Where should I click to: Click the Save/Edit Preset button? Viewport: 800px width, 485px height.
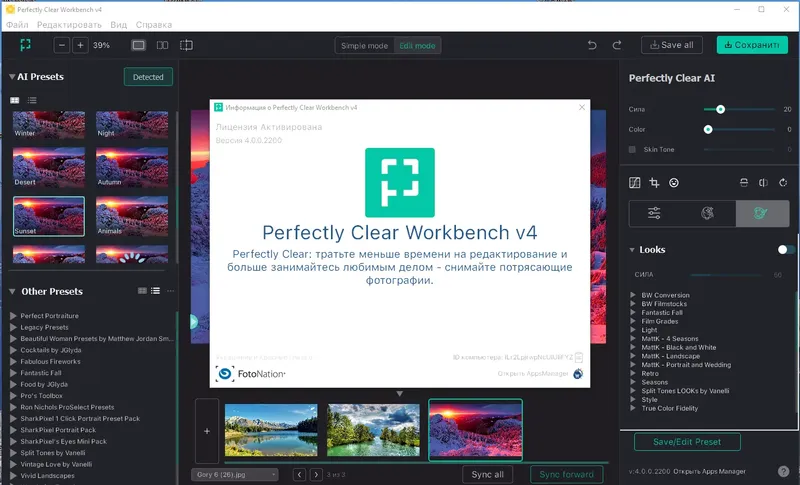tap(687, 442)
